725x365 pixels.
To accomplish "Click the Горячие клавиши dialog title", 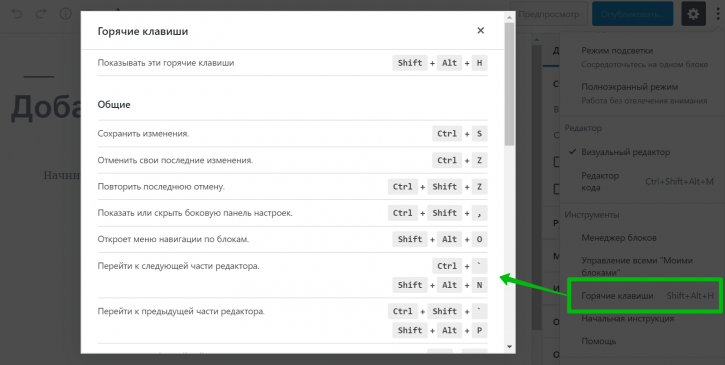I will pyautogui.click(x=143, y=31).
